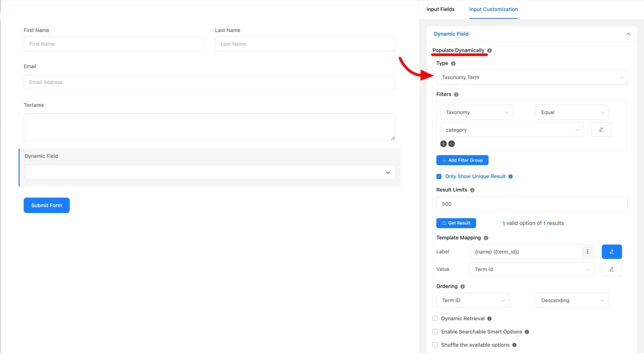Image resolution: width=644 pixels, height=353 pixels.
Task: Select the Input Customization tab
Action: 493,9
